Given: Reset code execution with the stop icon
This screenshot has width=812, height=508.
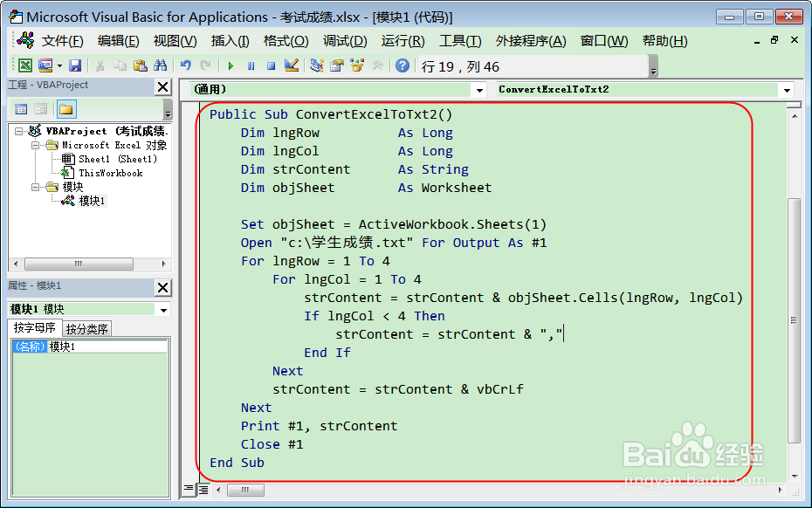Looking at the screenshot, I should pos(271,65).
